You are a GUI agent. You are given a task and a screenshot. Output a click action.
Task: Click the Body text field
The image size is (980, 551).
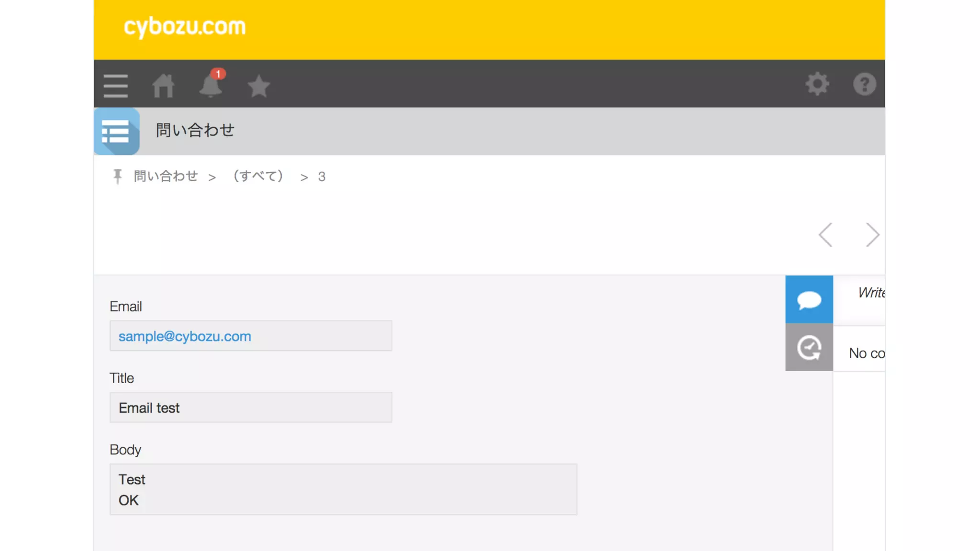coord(343,489)
